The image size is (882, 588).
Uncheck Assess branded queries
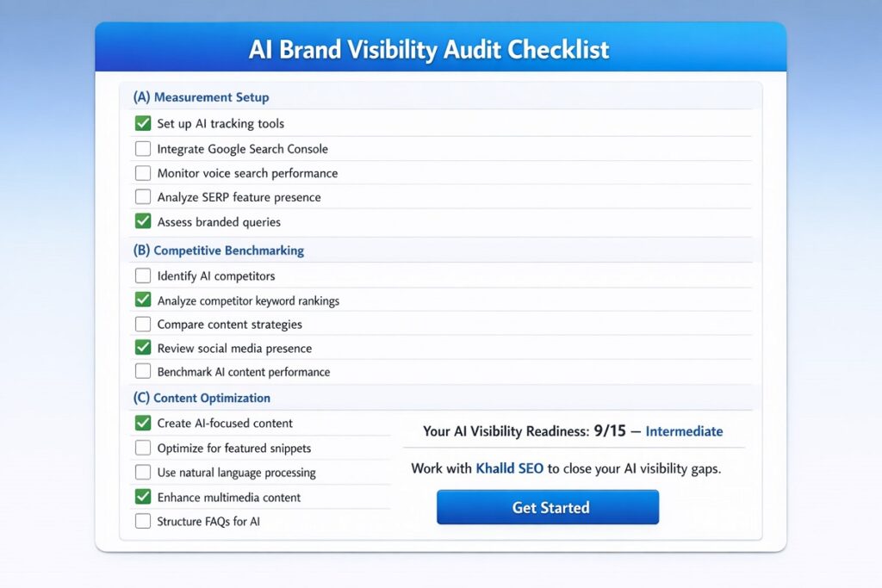tap(143, 221)
